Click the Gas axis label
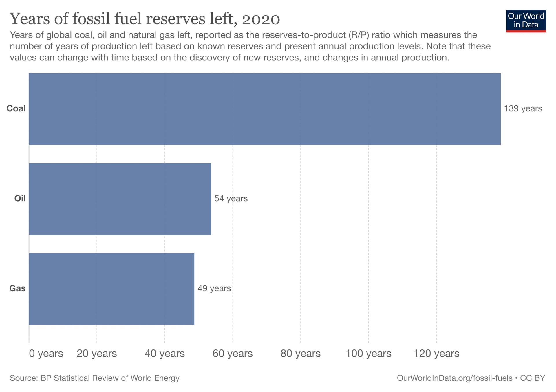The width and height of the screenshot is (556, 392). coord(18,288)
